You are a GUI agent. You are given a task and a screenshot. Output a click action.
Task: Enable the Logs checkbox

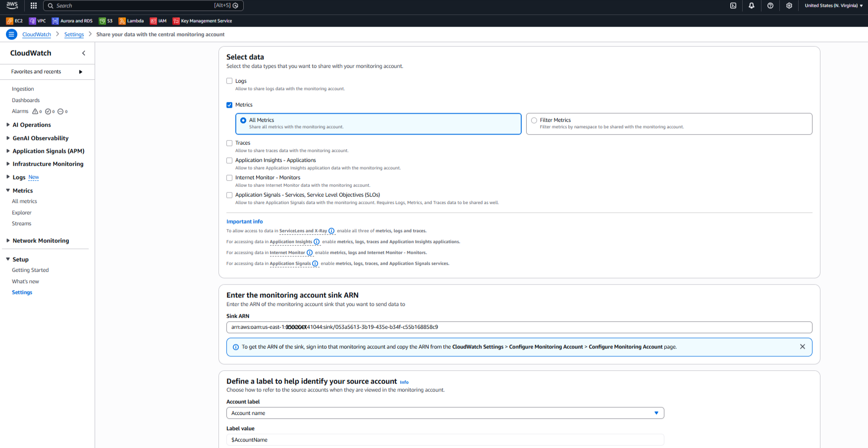pyautogui.click(x=229, y=81)
